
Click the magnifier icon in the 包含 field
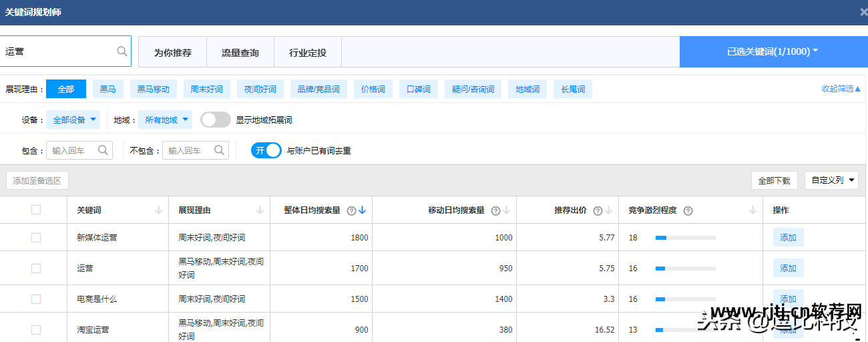tap(103, 150)
